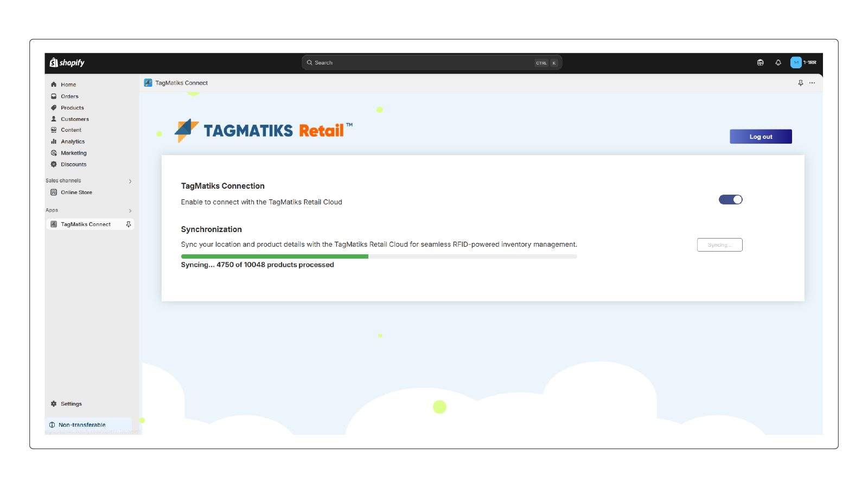
Task: Click the Shopify logo
Action: [67, 63]
